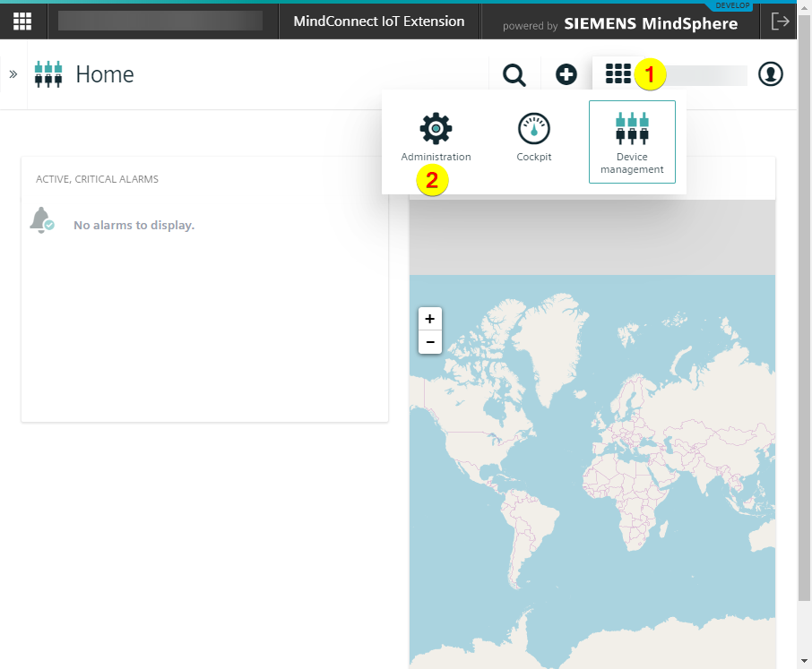
Task: Open the Administration application
Action: (436, 139)
